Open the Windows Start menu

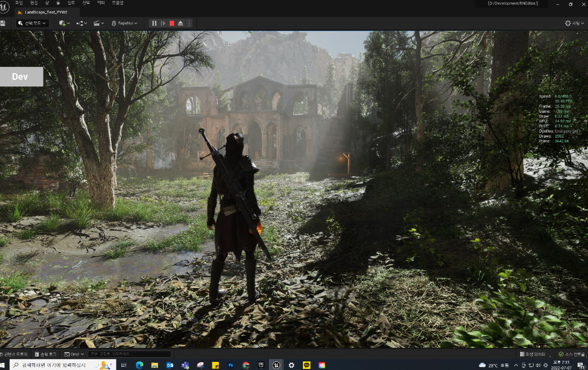(x=2, y=365)
